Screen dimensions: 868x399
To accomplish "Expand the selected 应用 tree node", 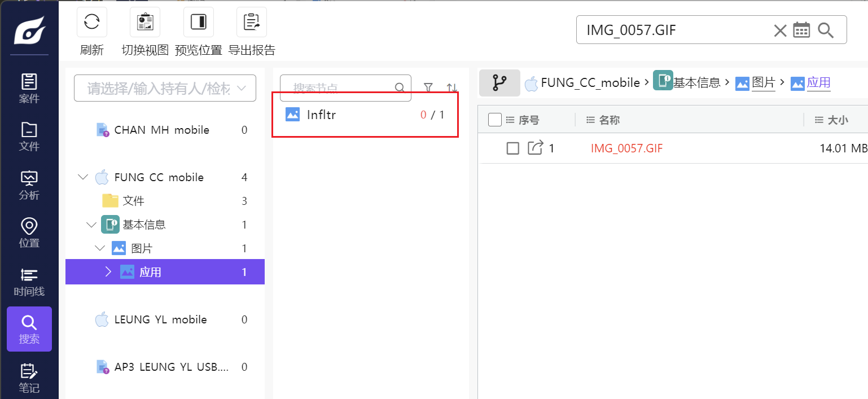I will click(109, 272).
